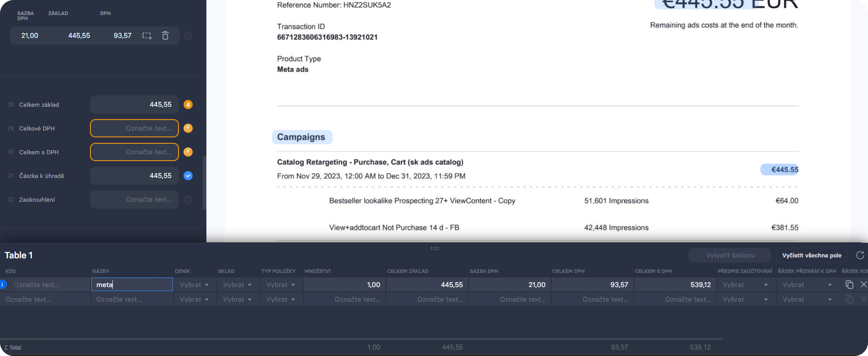
Task: Open the Ceník dropdown in first row
Action: tap(195, 285)
